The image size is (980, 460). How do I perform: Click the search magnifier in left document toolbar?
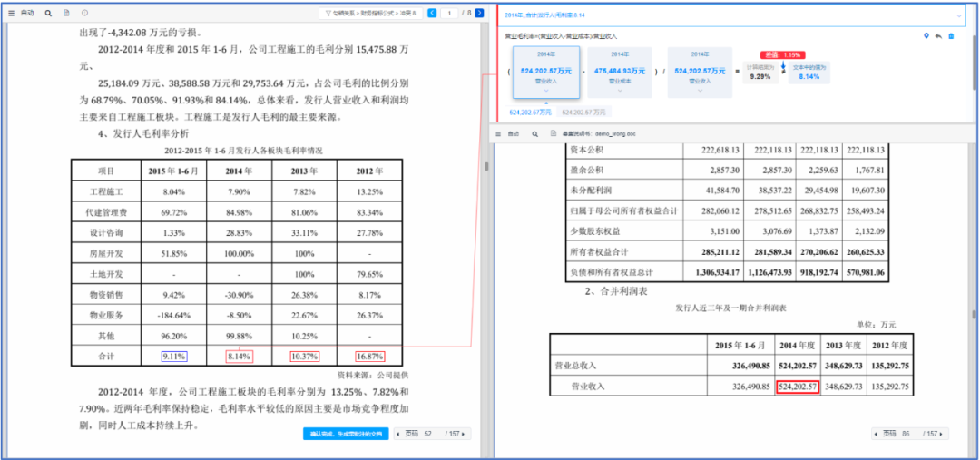point(48,13)
